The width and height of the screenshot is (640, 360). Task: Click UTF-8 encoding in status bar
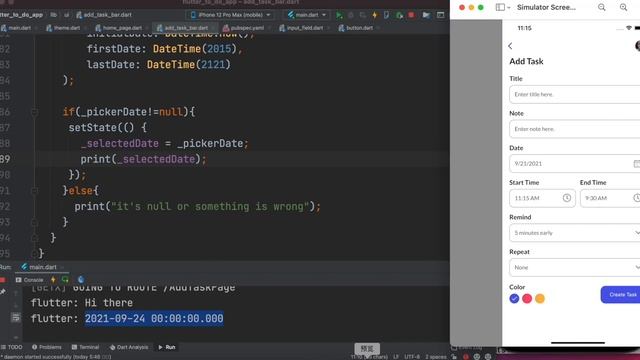(x=411, y=357)
